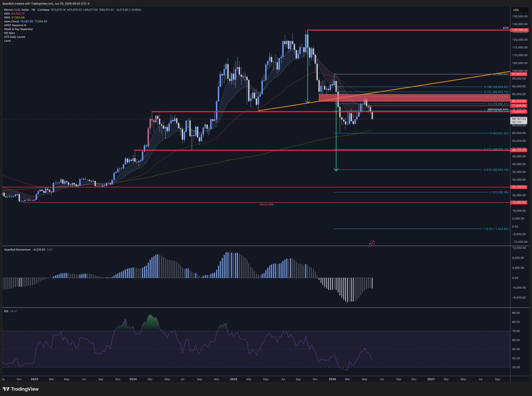532x396 pixels.
Task: Click the 2027 label on time axis
Action: point(430,380)
